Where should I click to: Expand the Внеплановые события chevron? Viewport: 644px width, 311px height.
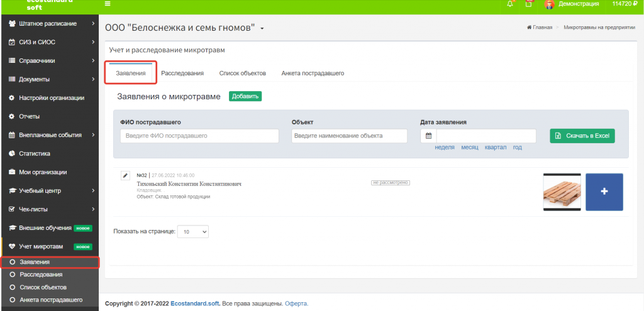(93, 135)
